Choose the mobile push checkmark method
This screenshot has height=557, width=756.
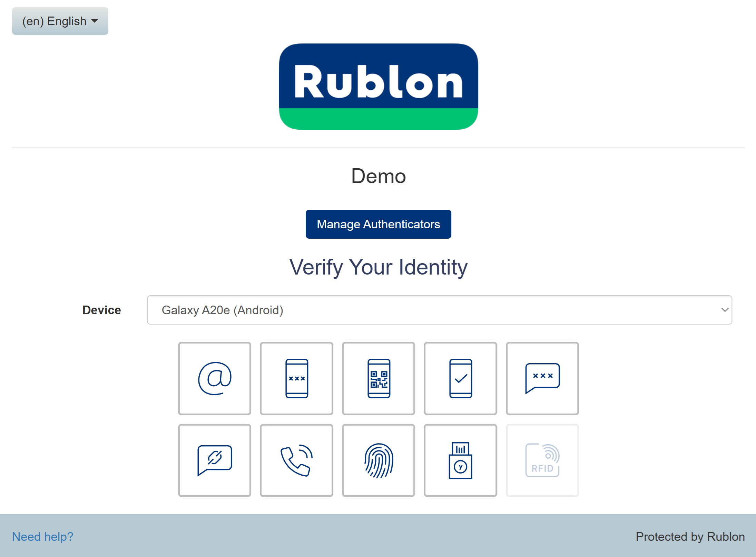[x=460, y=378]
